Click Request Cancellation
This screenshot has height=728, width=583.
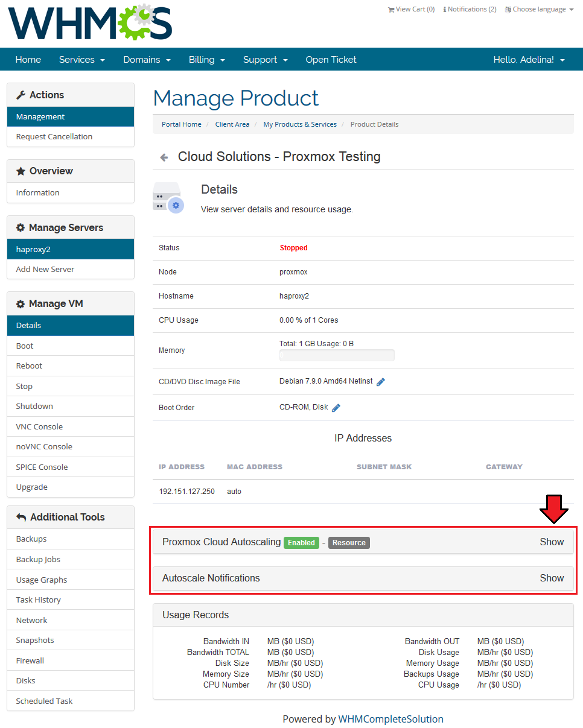point(71,137)
